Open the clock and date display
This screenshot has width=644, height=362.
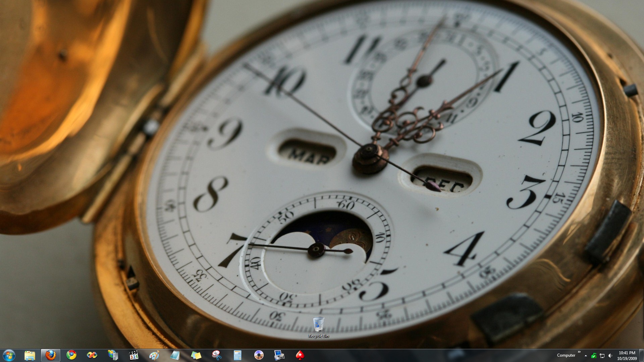pyautogui.click(x=627, y=355)
